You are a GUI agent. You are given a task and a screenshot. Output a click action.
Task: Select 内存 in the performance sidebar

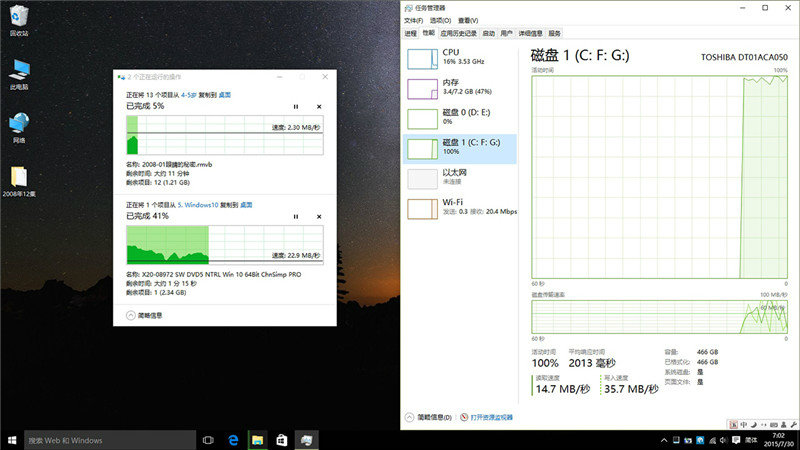point(451,89)
